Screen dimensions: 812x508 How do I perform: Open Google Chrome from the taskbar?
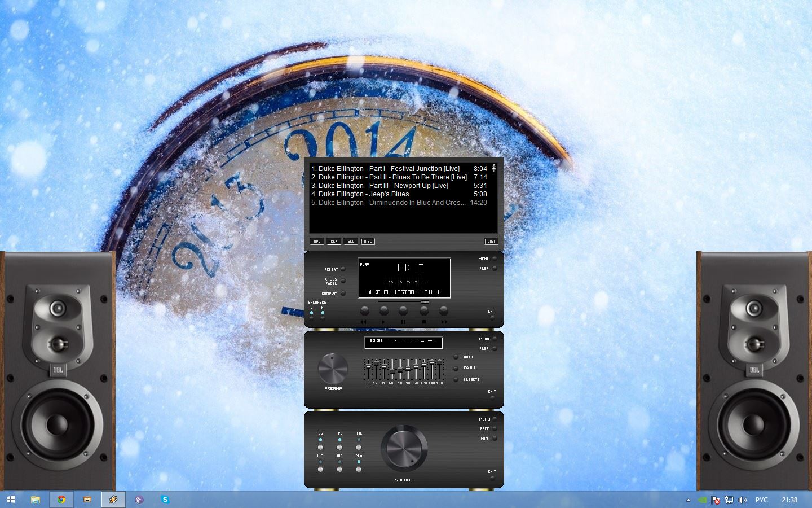(x=61, y=500)
